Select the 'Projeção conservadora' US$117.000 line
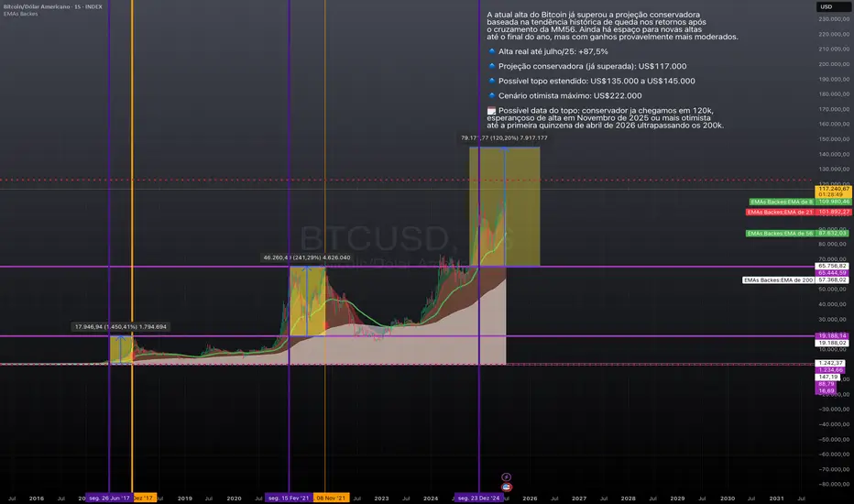This screenshot has height=504, width=854. (x=587, y=67)
